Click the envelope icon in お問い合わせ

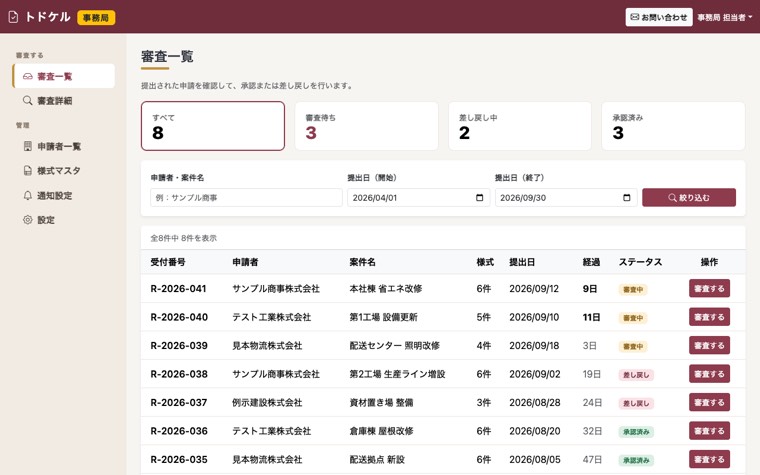tap(634, 17)
